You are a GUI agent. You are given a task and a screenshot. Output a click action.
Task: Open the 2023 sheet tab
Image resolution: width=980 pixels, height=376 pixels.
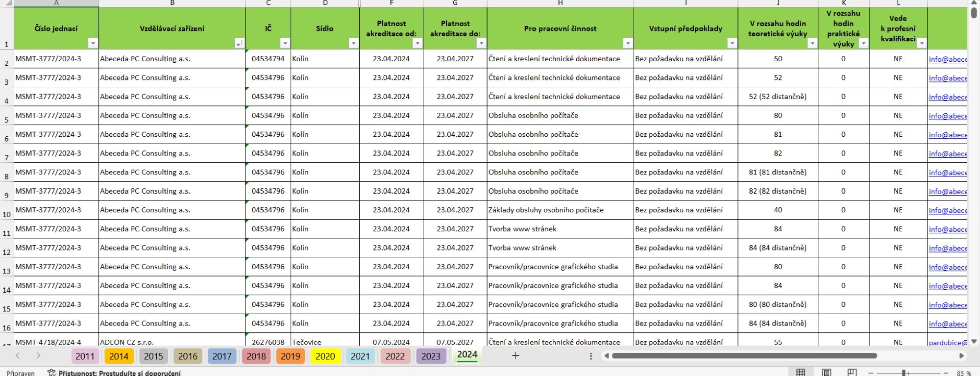[x=431, y=356]
